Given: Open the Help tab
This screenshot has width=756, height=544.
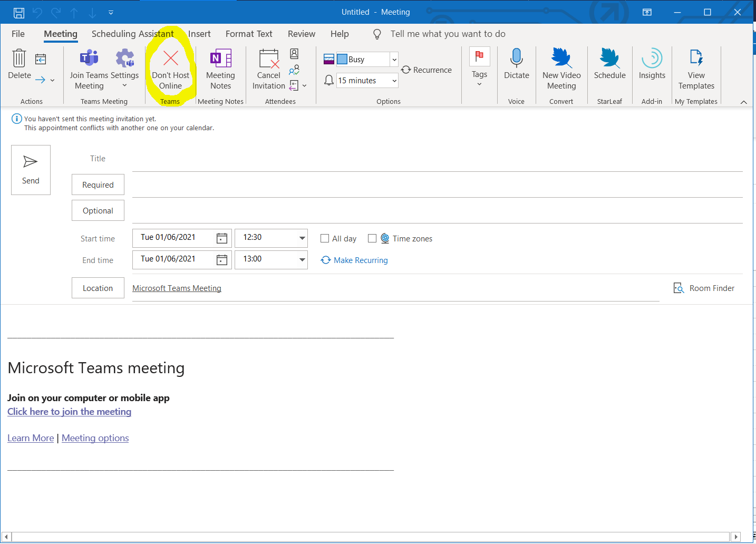Looking at the screenshot, I should [340, 34].
